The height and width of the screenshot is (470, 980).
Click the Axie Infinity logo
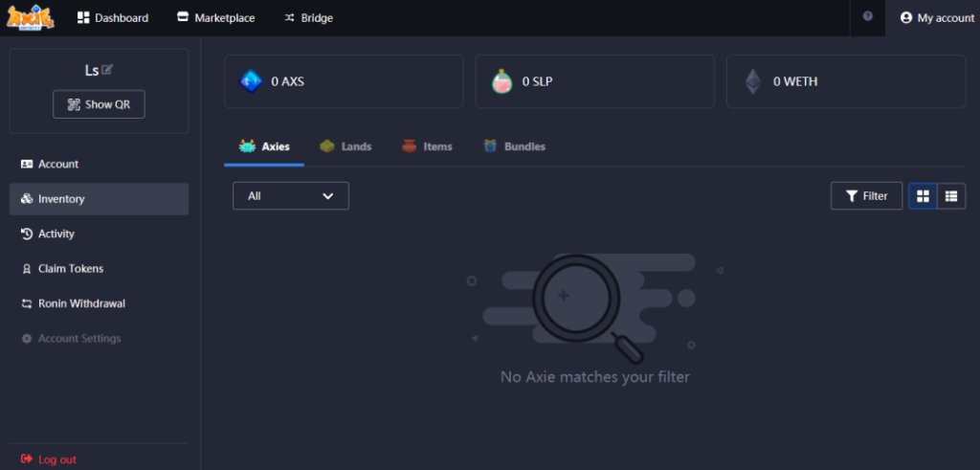tap(31, 17)
